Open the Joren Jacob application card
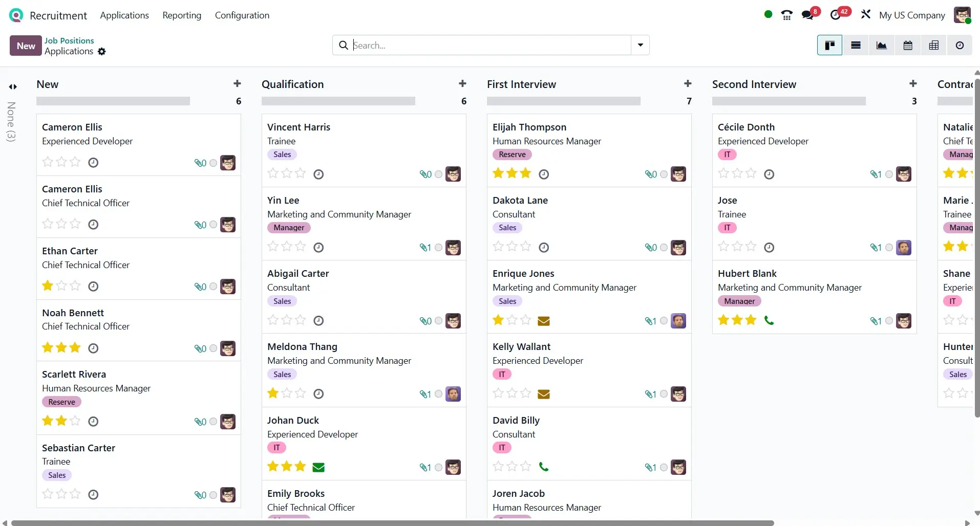The width and height of the screenshot is (980, 526). pyautogui.click(x=589, y=500)
